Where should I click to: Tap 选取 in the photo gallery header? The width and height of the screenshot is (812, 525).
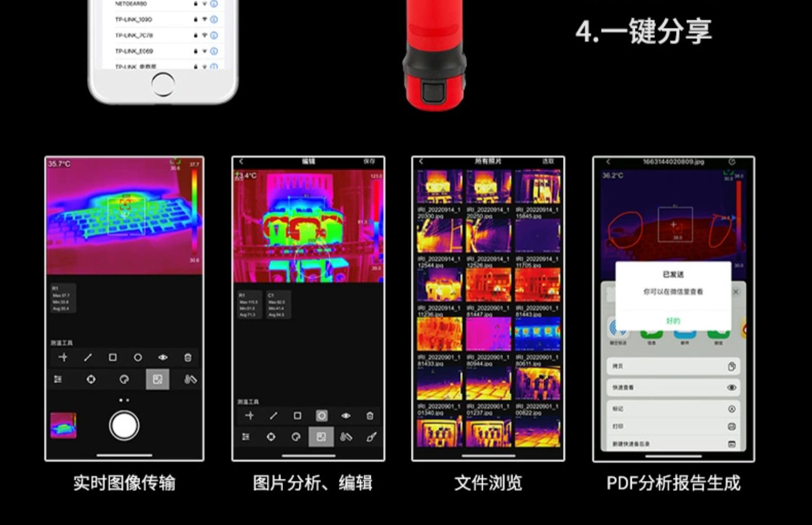tap(548, 161)
